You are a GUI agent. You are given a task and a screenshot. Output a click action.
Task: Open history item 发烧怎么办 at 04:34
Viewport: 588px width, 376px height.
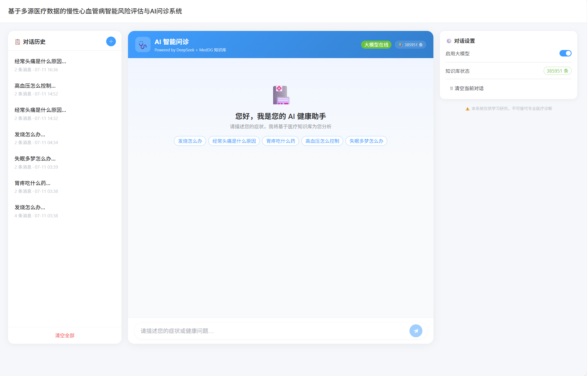pos(65,138)
